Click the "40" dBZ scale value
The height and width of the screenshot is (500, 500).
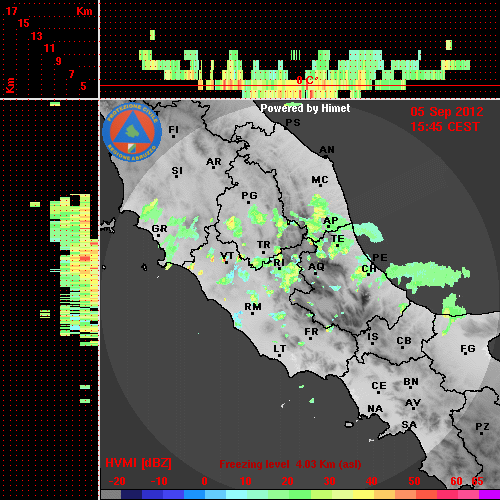372,481
